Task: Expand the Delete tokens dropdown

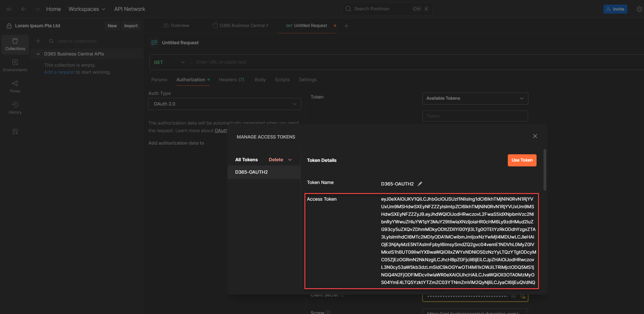Action: pos(290,160)
